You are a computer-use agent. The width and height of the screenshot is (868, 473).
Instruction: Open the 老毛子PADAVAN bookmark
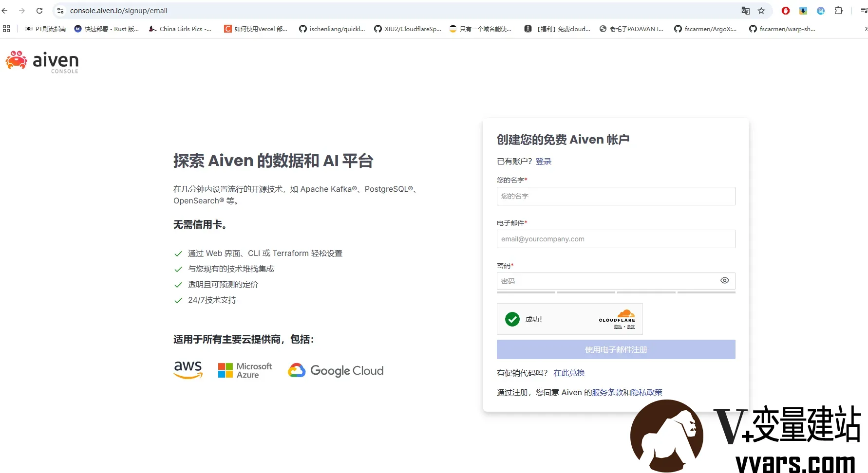pyautogui.click(x=631, y=29)
